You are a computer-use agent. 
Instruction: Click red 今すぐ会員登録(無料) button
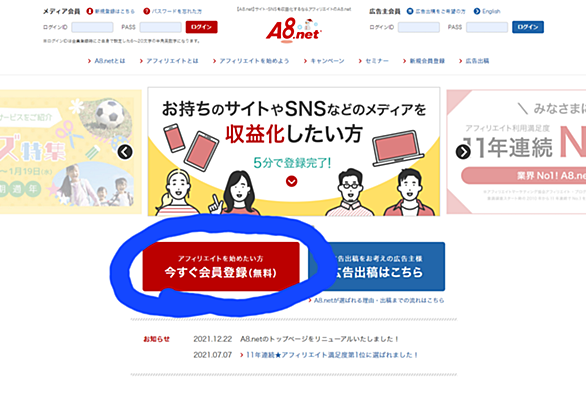[x=221, y=266]
